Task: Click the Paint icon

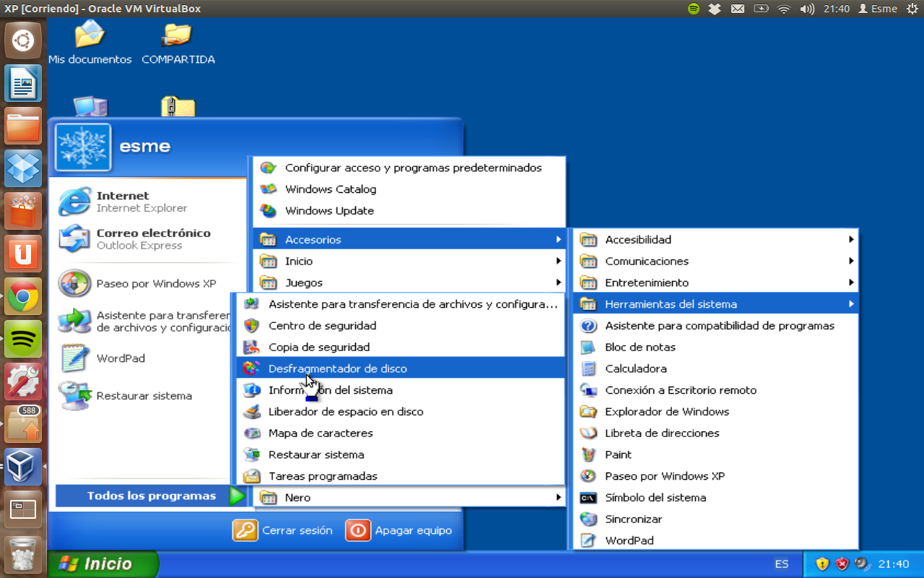Action: [589, 454]
